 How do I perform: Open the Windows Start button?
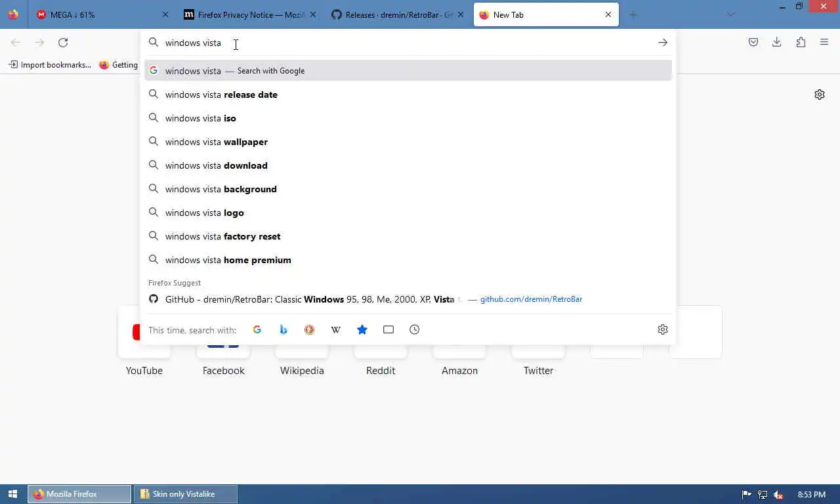coord(12,494)
